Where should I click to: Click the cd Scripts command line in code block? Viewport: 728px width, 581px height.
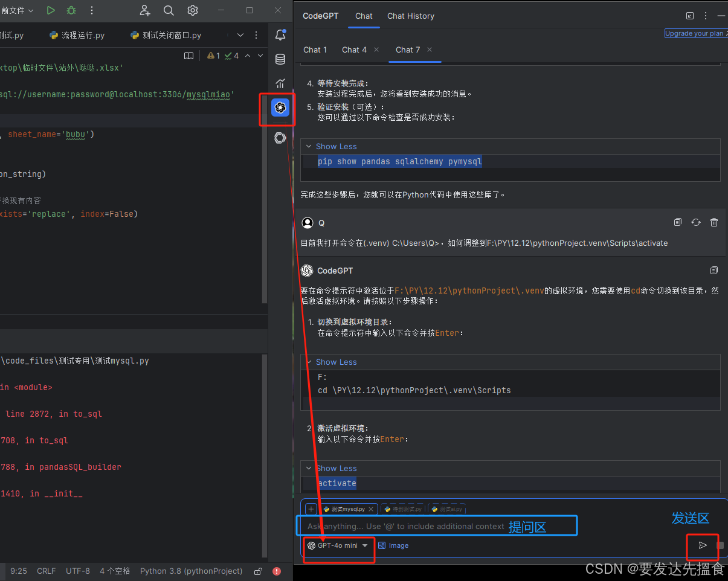pos(414,390)
